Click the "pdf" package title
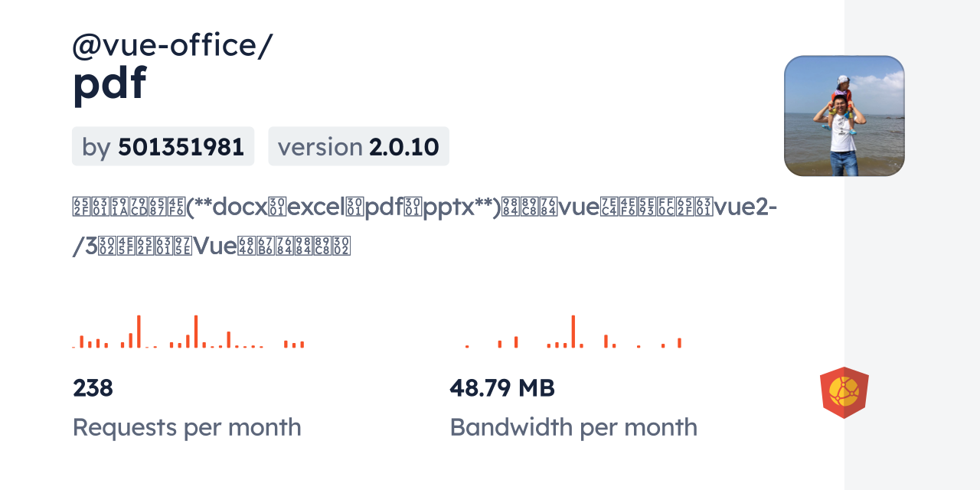Image resolution: width=980 pixels, height=490 pixels. click(x=109, y=83)
